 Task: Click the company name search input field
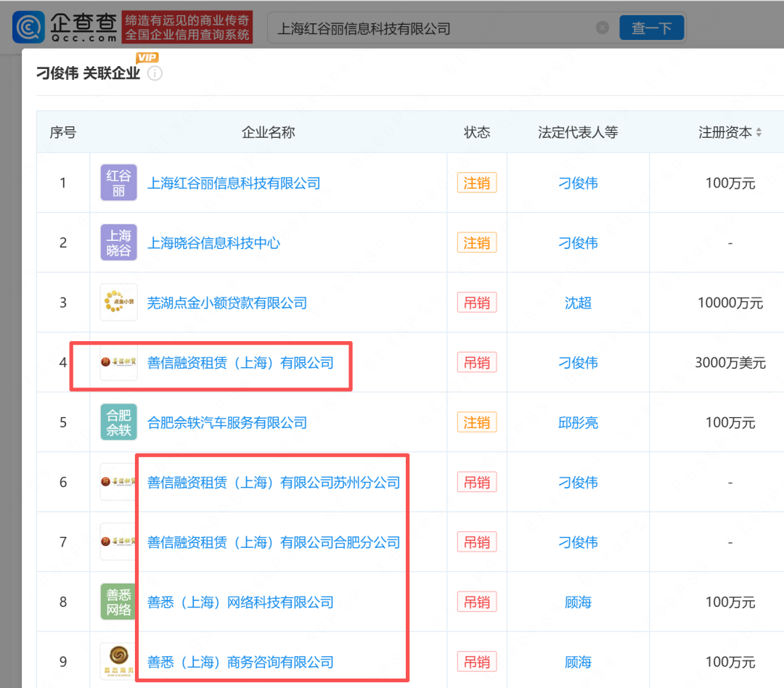pyautogui.click(x=432, y=28)
